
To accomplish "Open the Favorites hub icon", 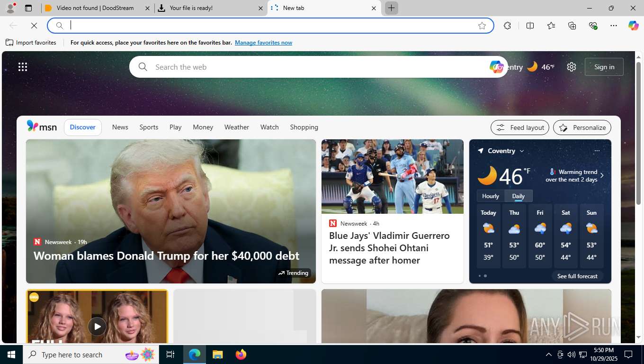I will pyautogui.click(x=551, y=26).
